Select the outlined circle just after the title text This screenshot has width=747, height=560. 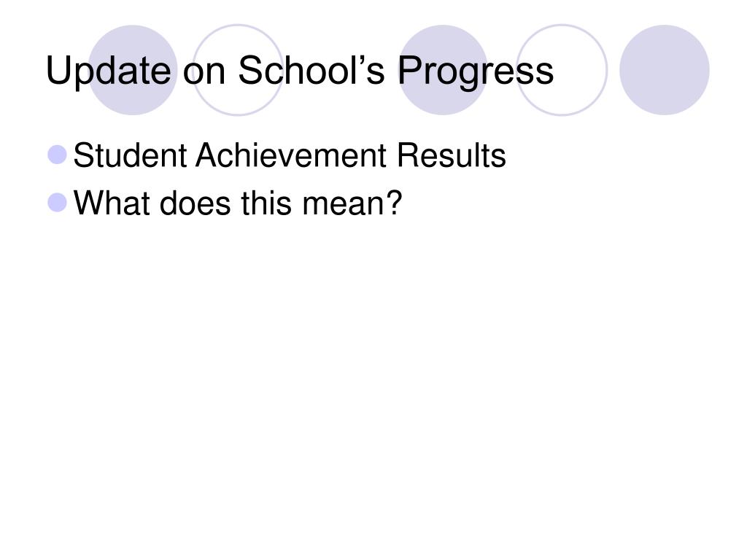pos(562,70)
